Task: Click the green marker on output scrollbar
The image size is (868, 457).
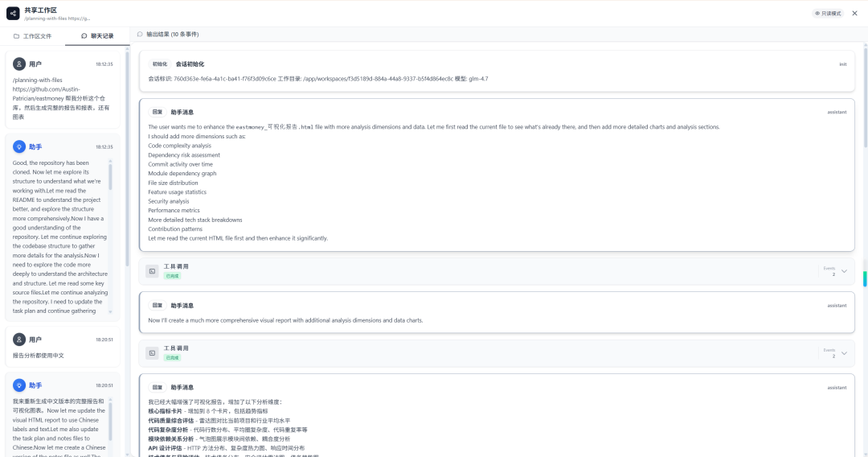Action: (865, 278)
